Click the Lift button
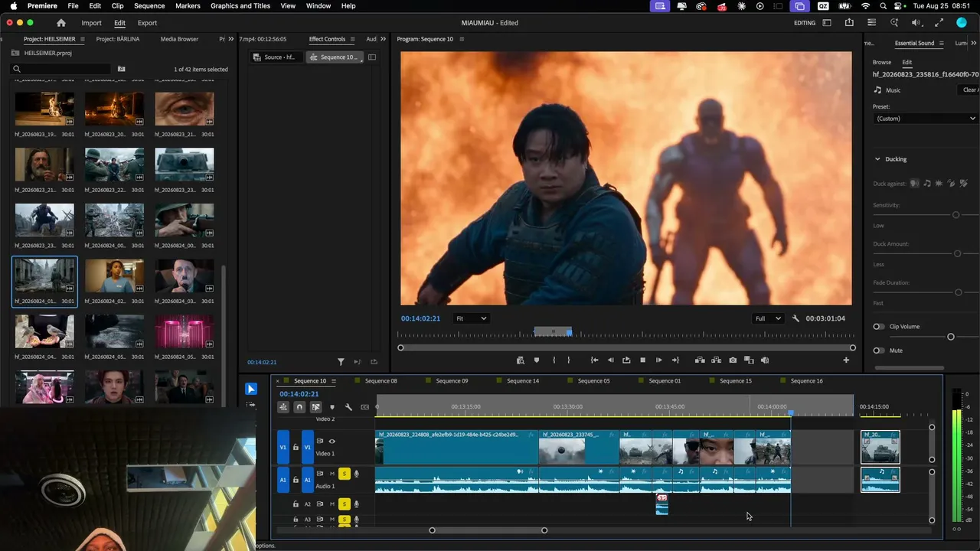 (x=700, y=360)
